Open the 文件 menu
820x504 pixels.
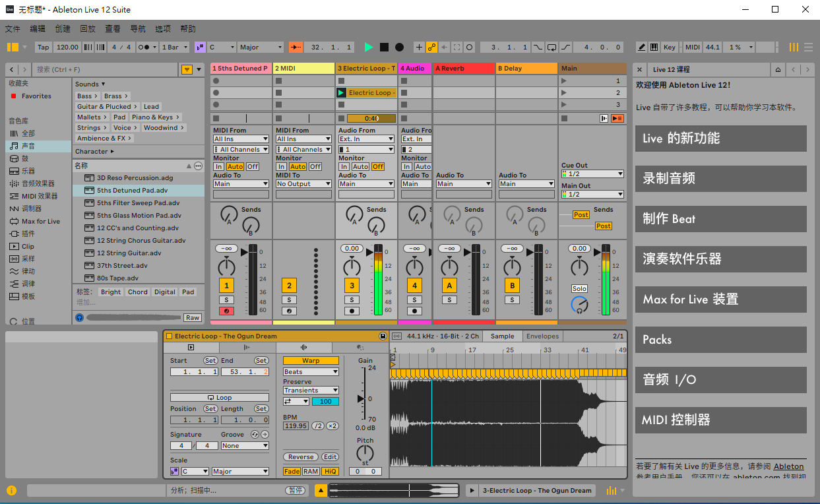click(x=13, y=29)
